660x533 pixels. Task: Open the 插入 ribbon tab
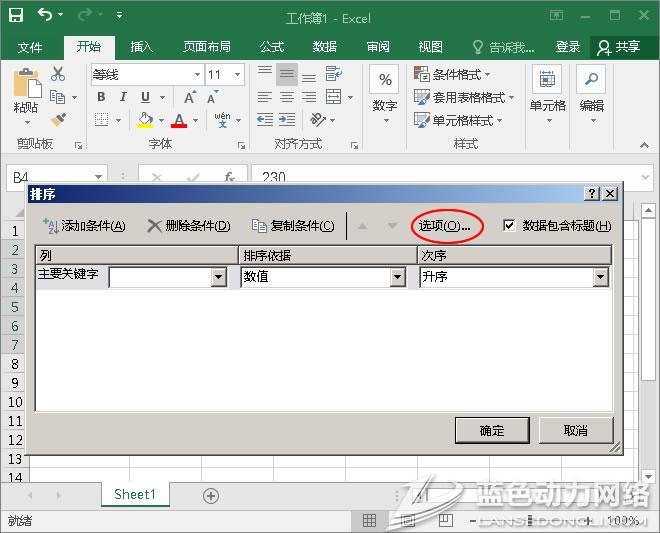[142, 47]
